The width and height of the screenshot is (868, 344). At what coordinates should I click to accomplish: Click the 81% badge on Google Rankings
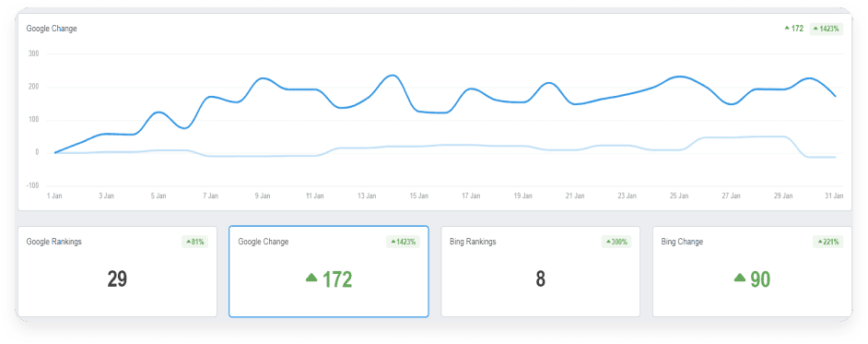click(194, 242)
